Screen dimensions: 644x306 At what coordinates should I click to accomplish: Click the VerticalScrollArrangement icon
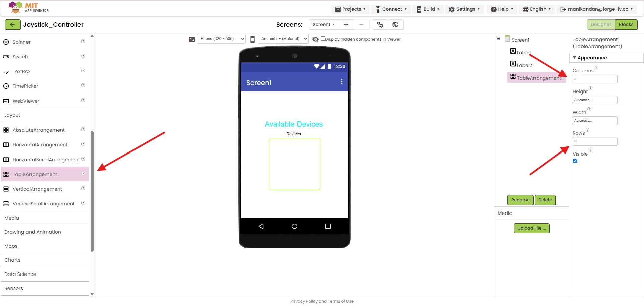point(6,204)
